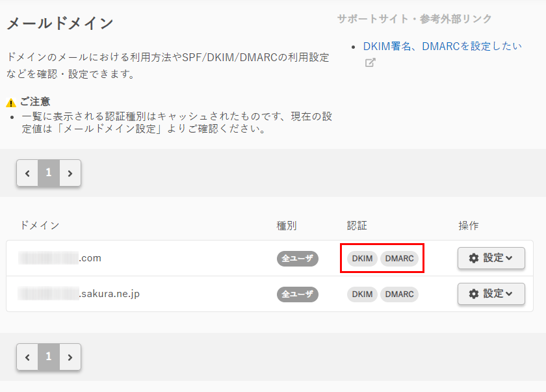Screen dimensions: 546x392
Task: Click the DKIM badge in the .sakura.ne.jp row
Action: pyautogui.click(x=362, y=294)
